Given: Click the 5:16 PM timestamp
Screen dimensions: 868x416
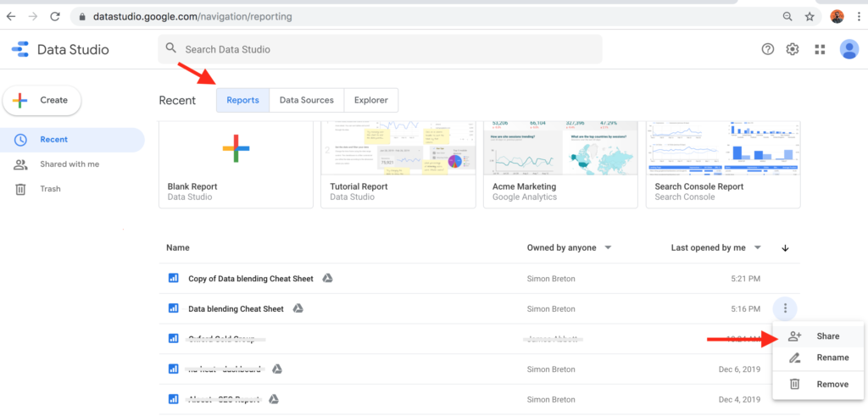Looking at the screenshot, I should pos(747,308).
